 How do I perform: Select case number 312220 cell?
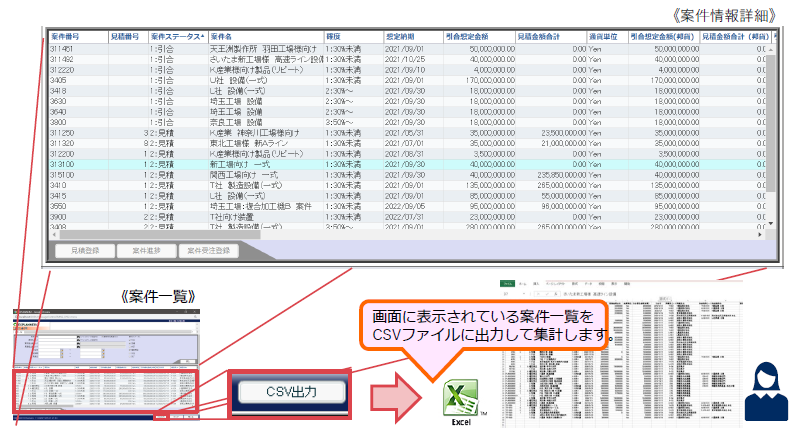(78, 70)
